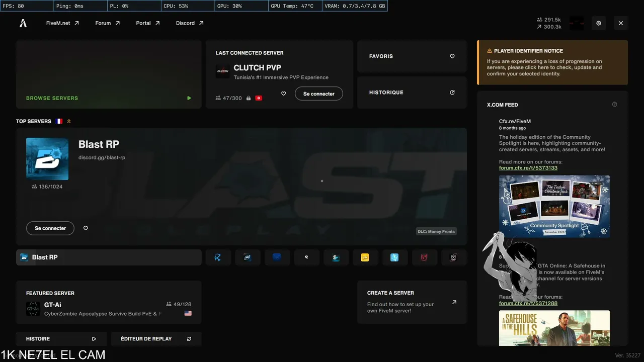Open the user account avatar
The width and height of the screenshot is (644, 362).
click(x=576, y=23)
